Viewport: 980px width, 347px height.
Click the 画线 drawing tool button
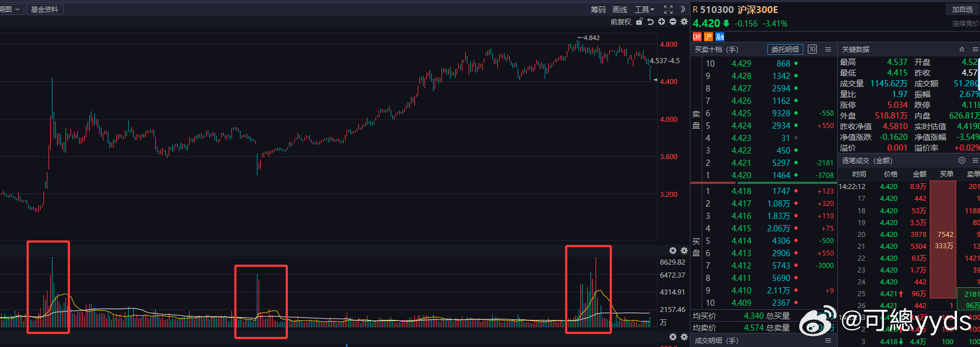coord(620,10)
